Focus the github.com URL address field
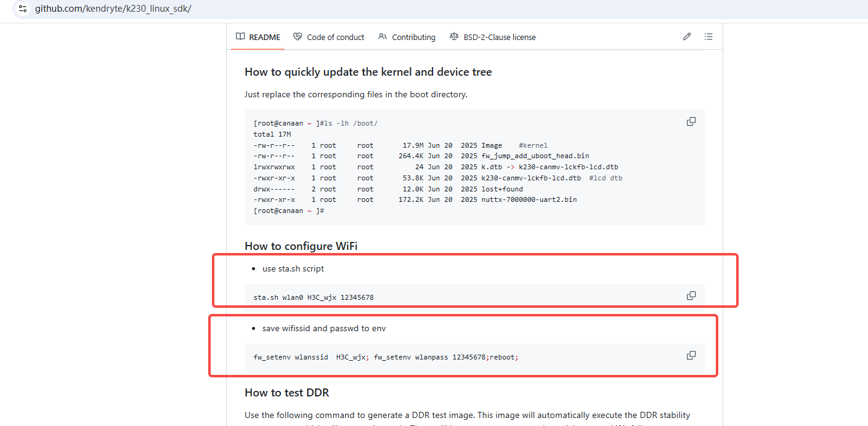This screenshot has width=868, height=426. [x=113, y=9]
